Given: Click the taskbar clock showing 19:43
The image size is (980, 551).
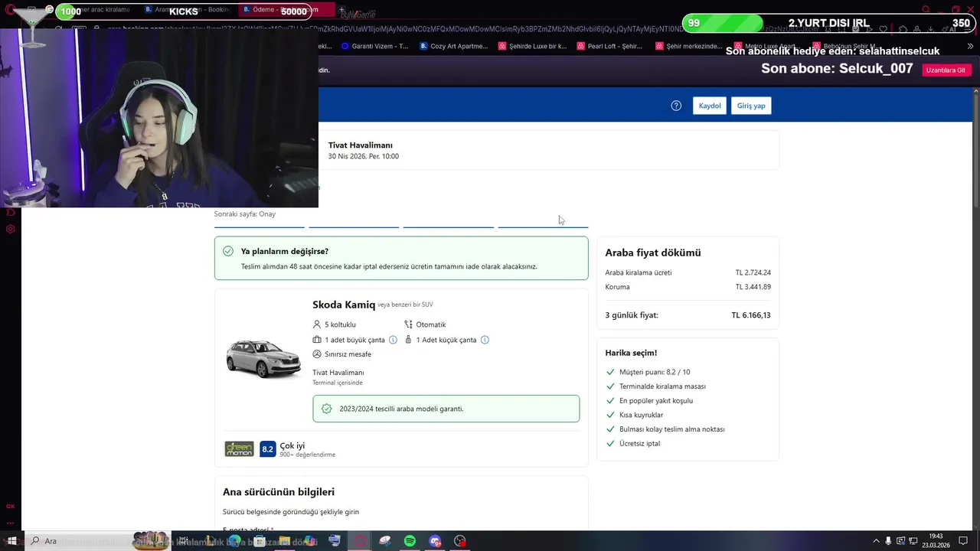Looking at the screenshot, I should coord(936,541).
